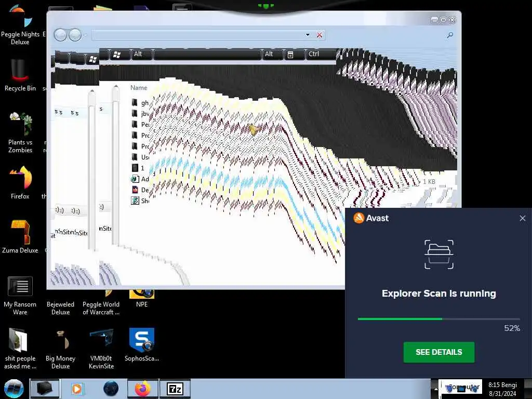
Task: Launch Plants vs Zombies from the desktop
Action: [20, 132]
